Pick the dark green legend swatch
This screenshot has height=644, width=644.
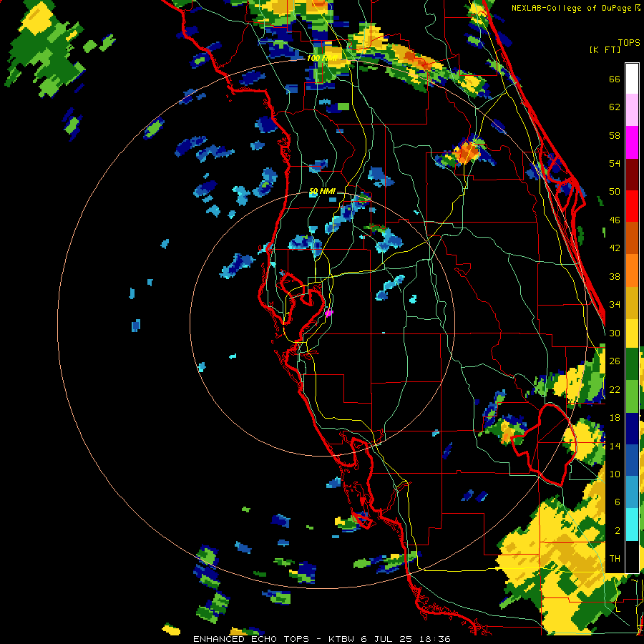(632, 364)
